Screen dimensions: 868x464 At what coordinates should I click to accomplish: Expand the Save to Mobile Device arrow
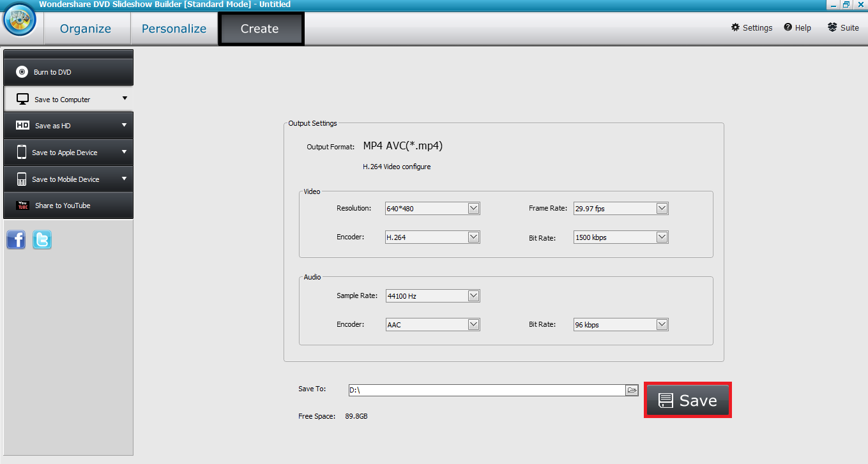(x=125, y=179)
